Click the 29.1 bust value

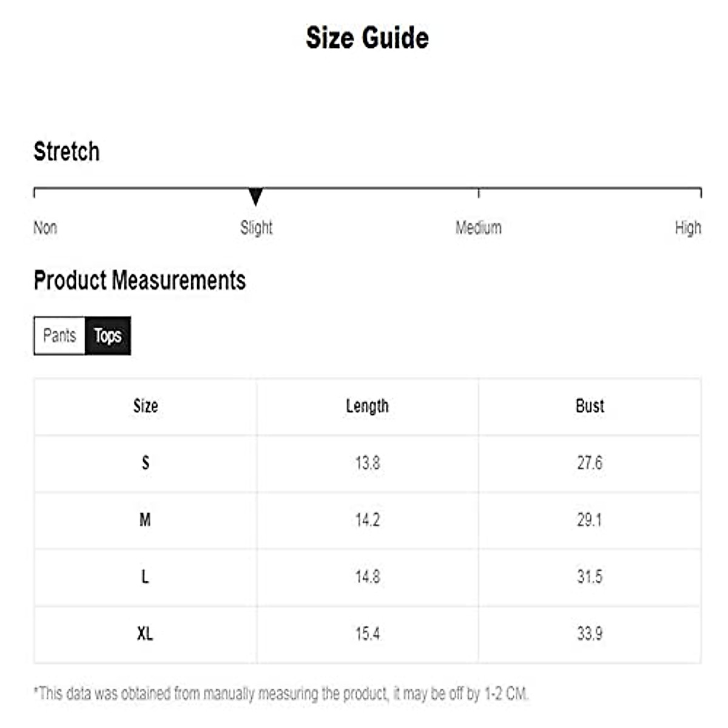590,520
